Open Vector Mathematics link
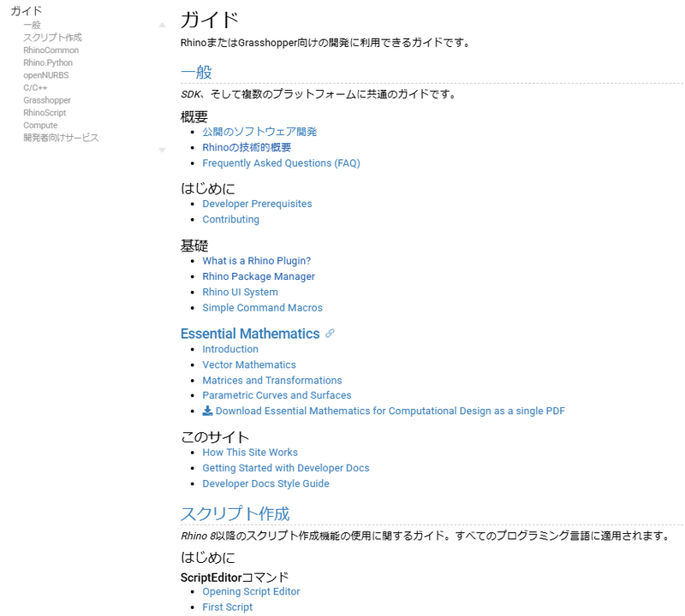The height and width of the screenshot is (616, 685). pos(249,365)
